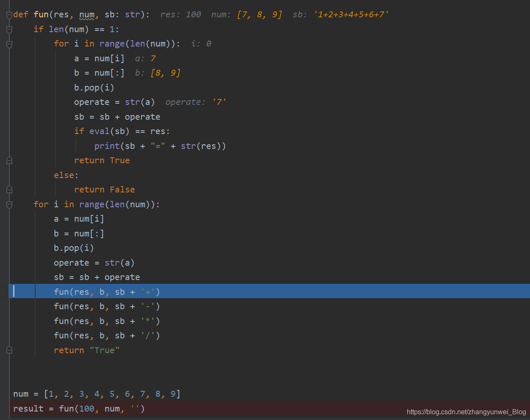Click the line fun(res, b, sb + '/')

point(107,335)
